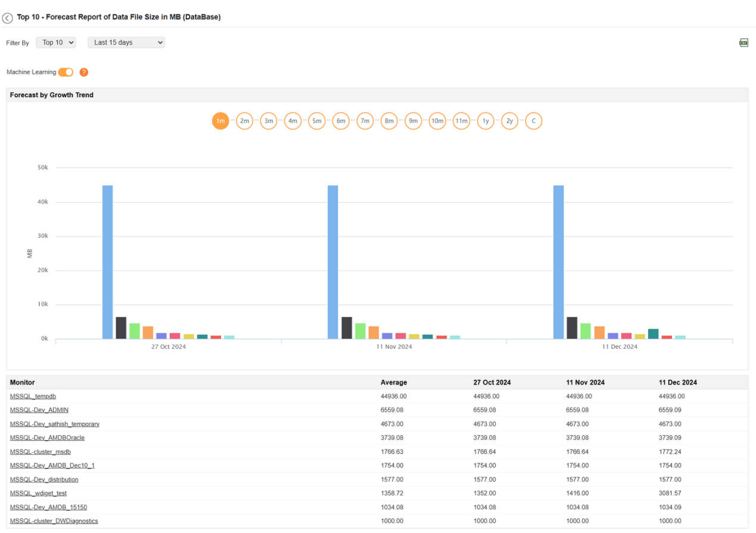Open the Top 10 filter dropdown

pyautogui.click(x=56, y=42)
